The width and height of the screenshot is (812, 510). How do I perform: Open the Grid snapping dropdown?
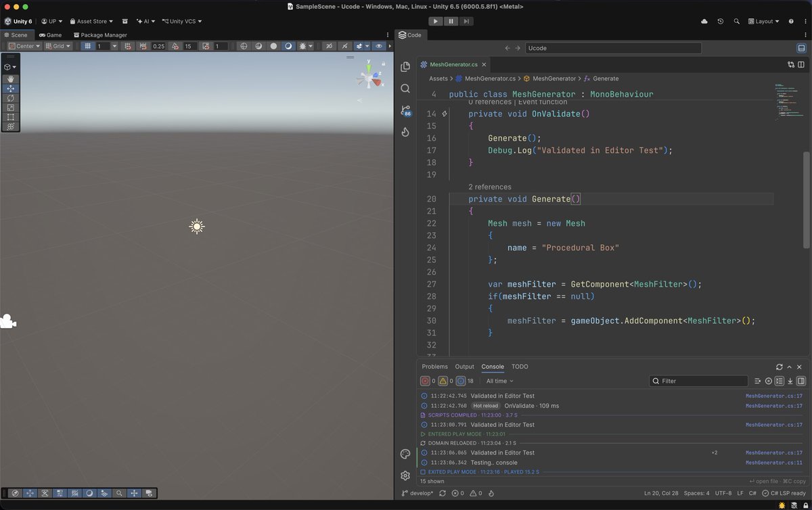tap(58, 46)
